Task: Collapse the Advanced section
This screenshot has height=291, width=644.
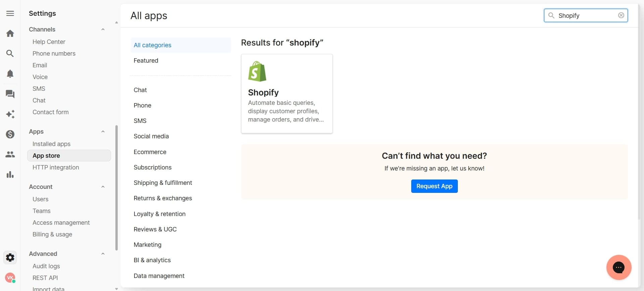Action: tap(103, 254)
